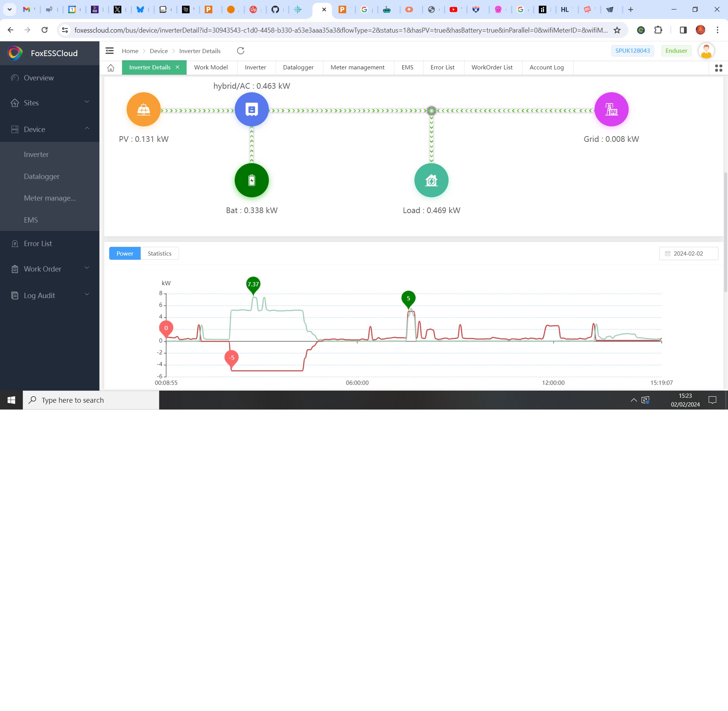Viewport: 728px width, 711px height.
Task: Open the home icon tab
Action: 111,67
